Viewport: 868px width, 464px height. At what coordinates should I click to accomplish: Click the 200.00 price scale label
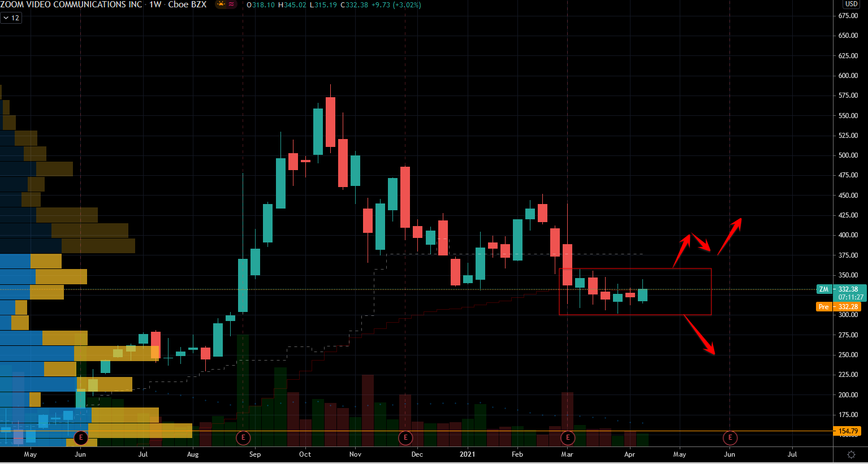(x=848, y=395)
